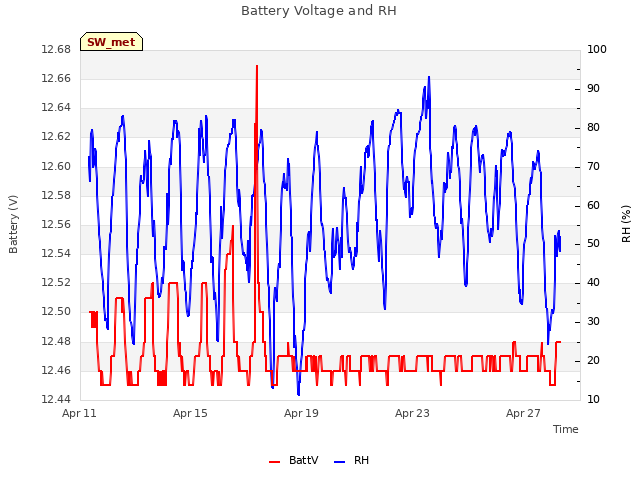
Task: Select the Apr 15 x-axis tick label
Action: point(190,413)
